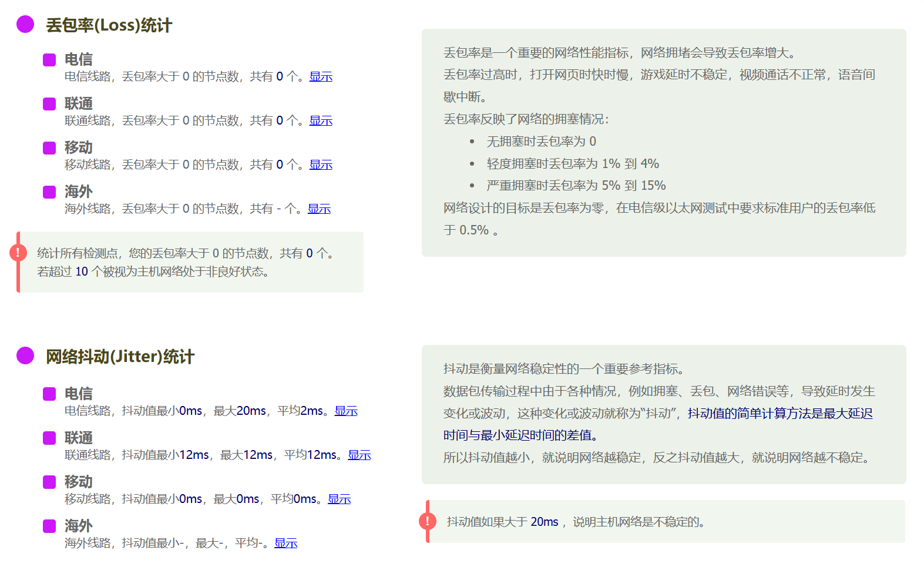
Task: Click purple square next to 海外 under Jitter
Action: click(49, 526)
